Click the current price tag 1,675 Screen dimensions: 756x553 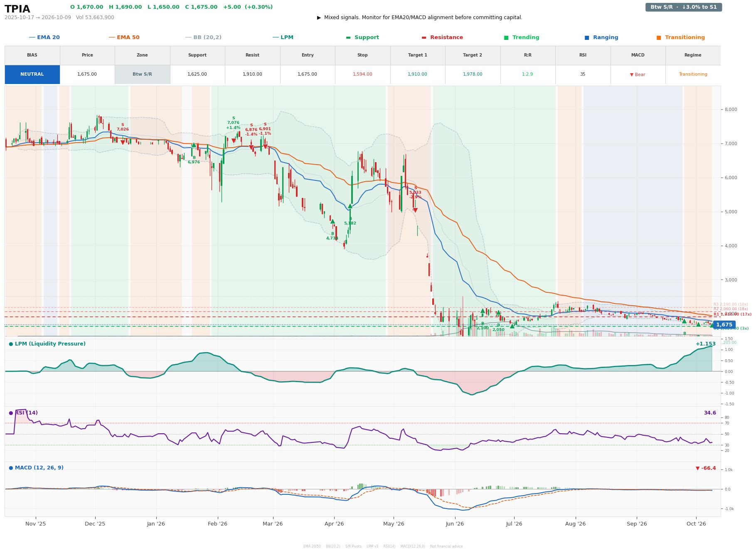click(x=724, y=325)
